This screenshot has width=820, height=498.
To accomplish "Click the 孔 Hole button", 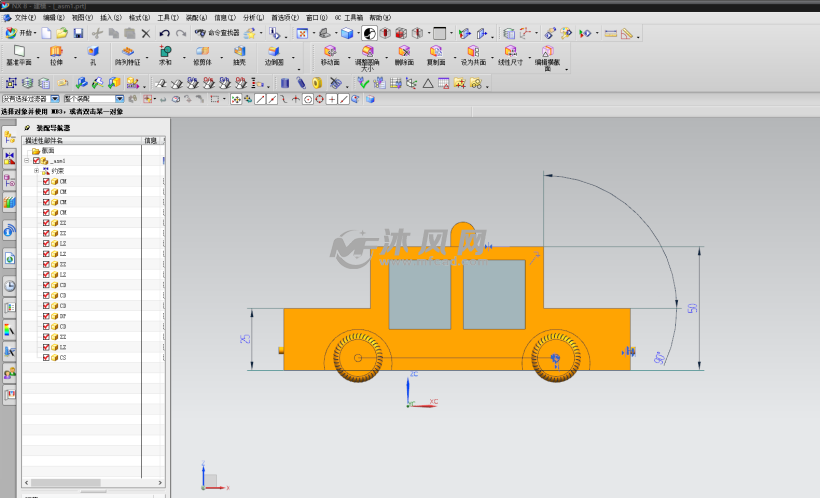I will (x=93, y=56).
